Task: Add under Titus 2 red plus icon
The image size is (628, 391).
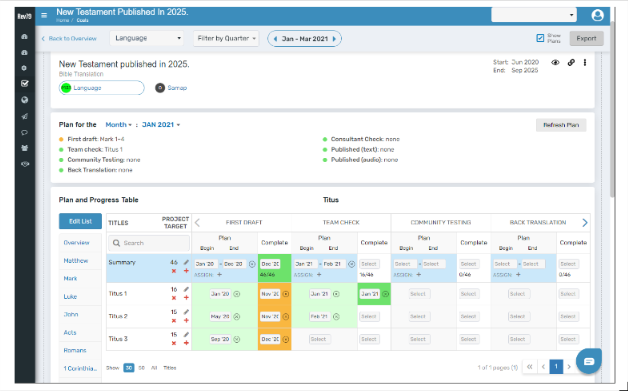Action: pyautogui.click(x=186, y=320)
